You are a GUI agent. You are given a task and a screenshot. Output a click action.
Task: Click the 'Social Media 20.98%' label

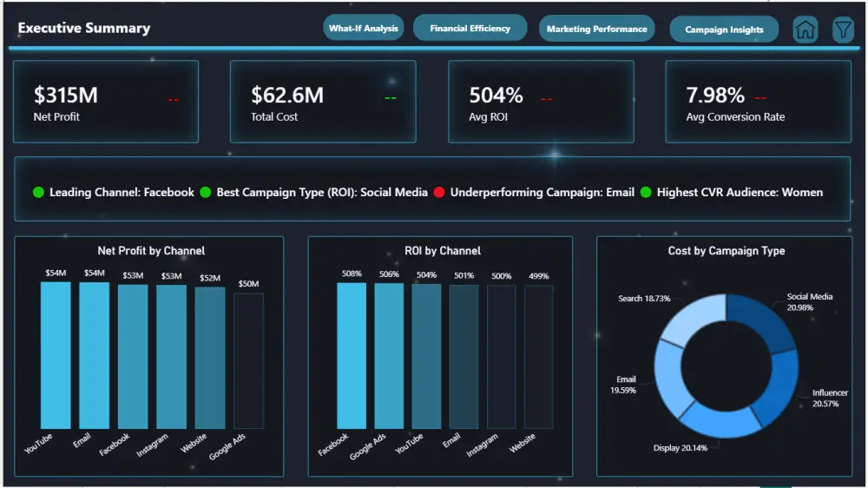click(809, 302)
